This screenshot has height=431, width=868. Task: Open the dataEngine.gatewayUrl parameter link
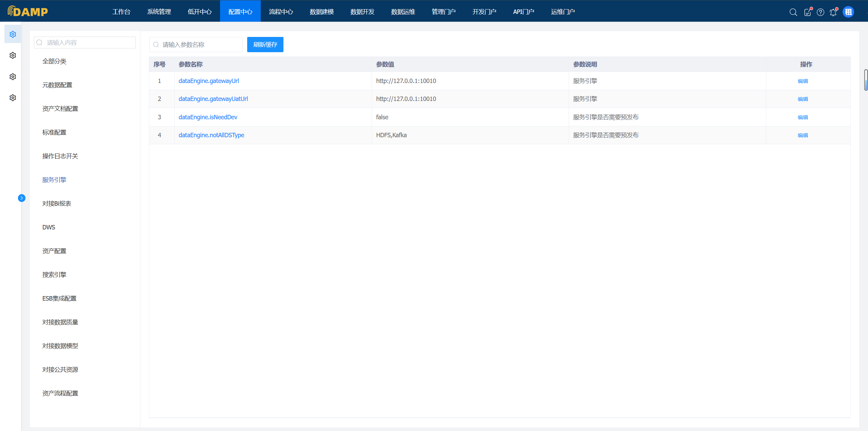209,81
